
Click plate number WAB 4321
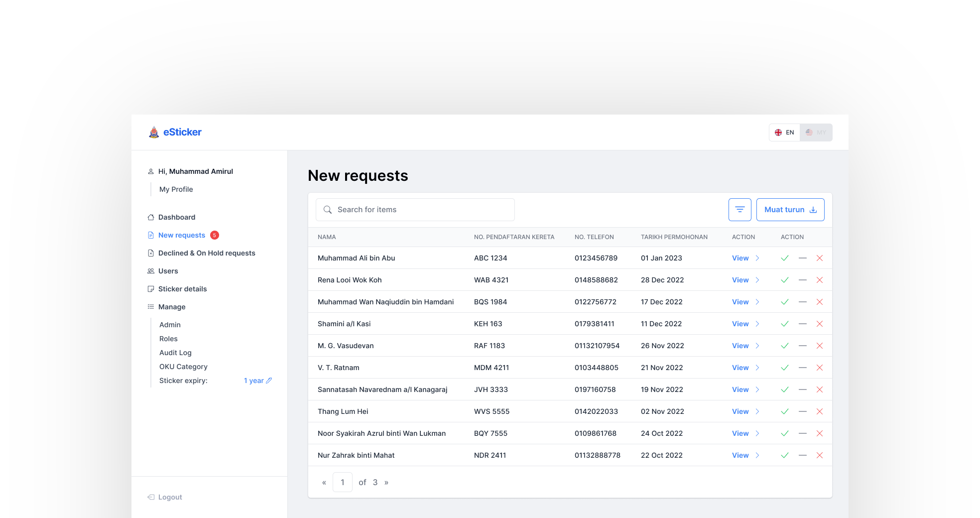coord(491,280)
